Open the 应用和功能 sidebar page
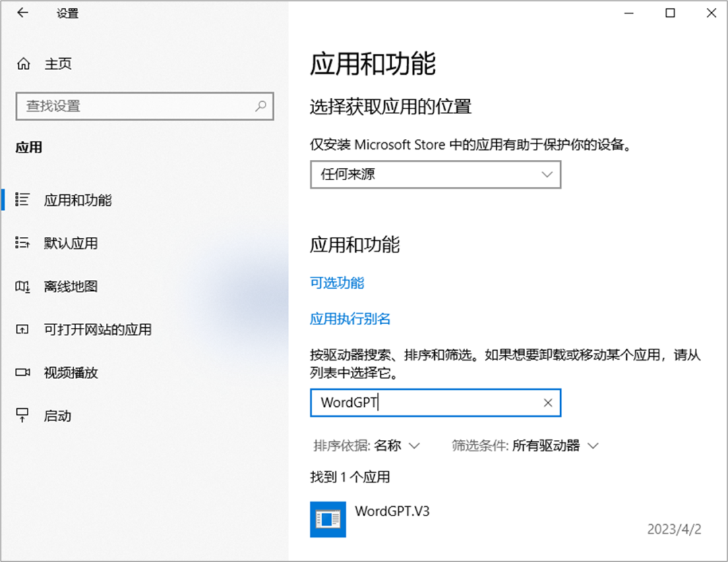 point(78,200)
